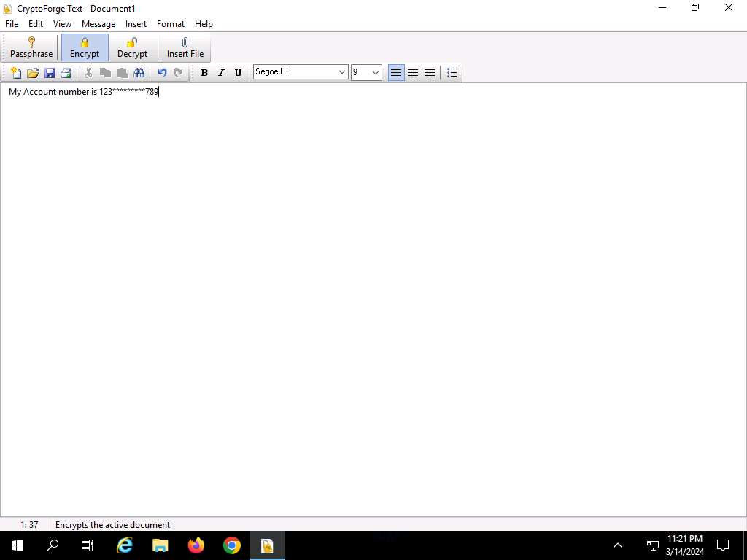
Task: Open a file using the folder icon
Action: [33, 73]
